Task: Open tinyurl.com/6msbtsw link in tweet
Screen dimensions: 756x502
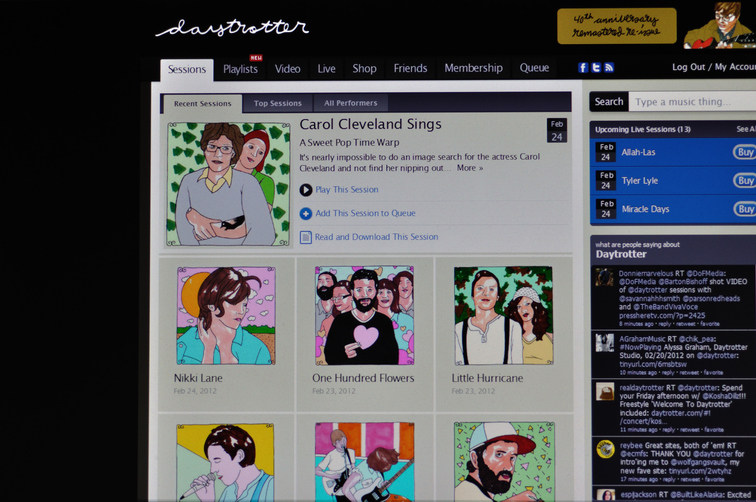Action: click(653, 364)
